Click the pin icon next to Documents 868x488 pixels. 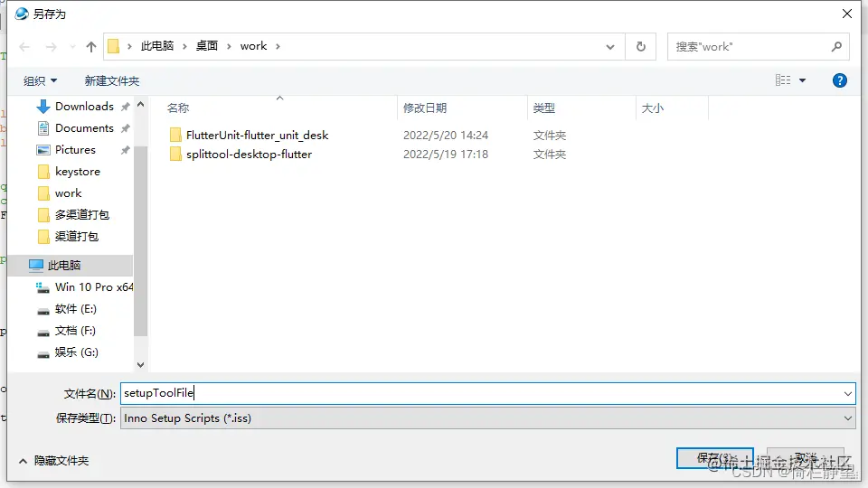(x=126, y=127)
